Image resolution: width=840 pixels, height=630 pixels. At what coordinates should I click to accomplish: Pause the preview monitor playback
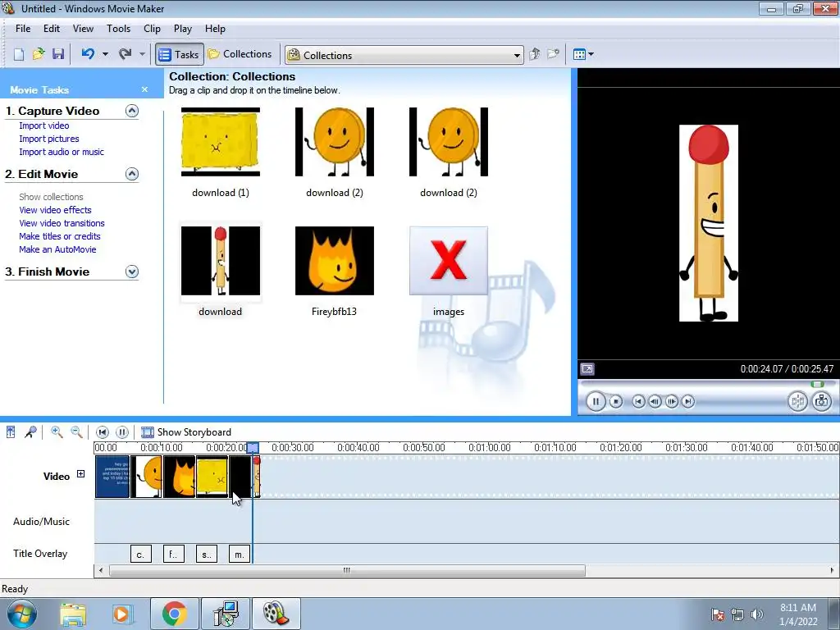(x=596, y=401)
